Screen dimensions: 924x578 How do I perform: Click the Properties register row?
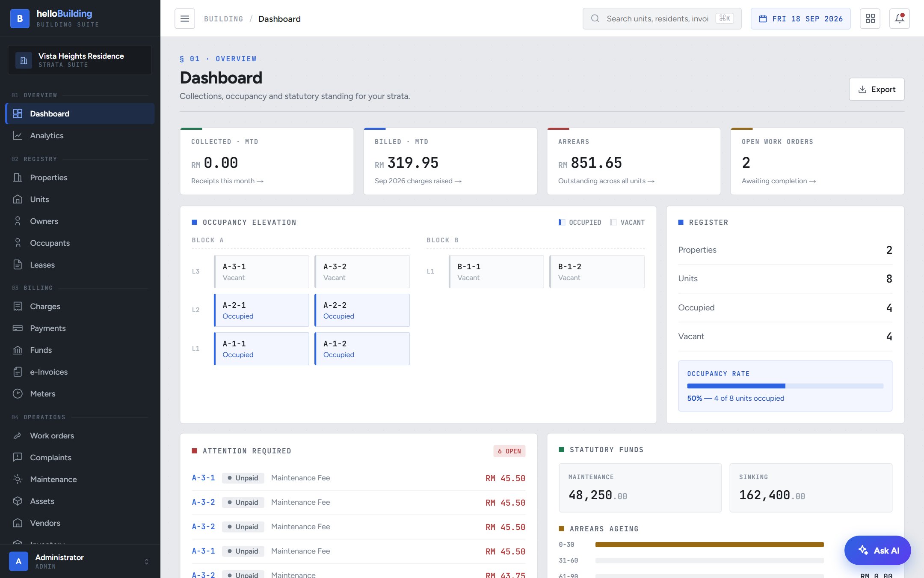pos(785,250)
